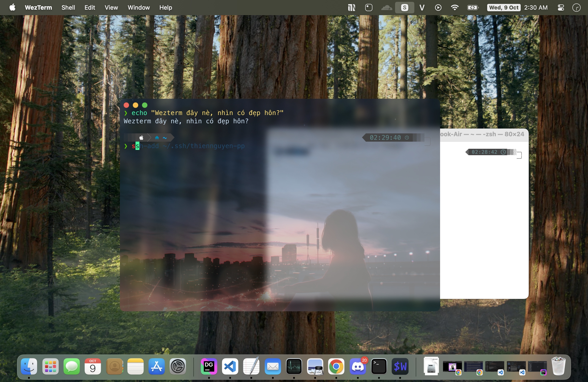The width and height of the screenshot is (588, 382).
Task: Open the Wi-Fi status menu
Action: 455,7
